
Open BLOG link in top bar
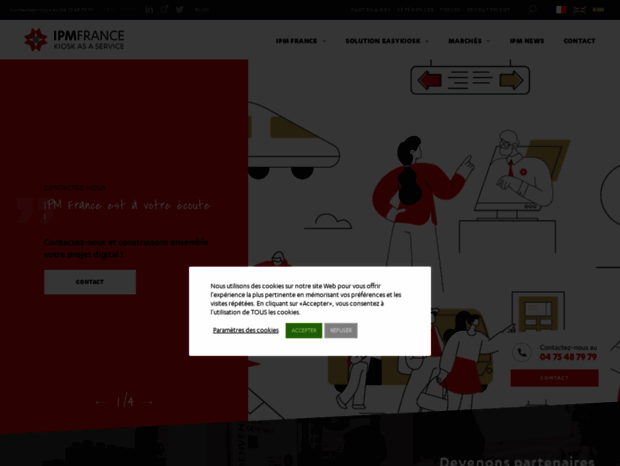point(202,9)
